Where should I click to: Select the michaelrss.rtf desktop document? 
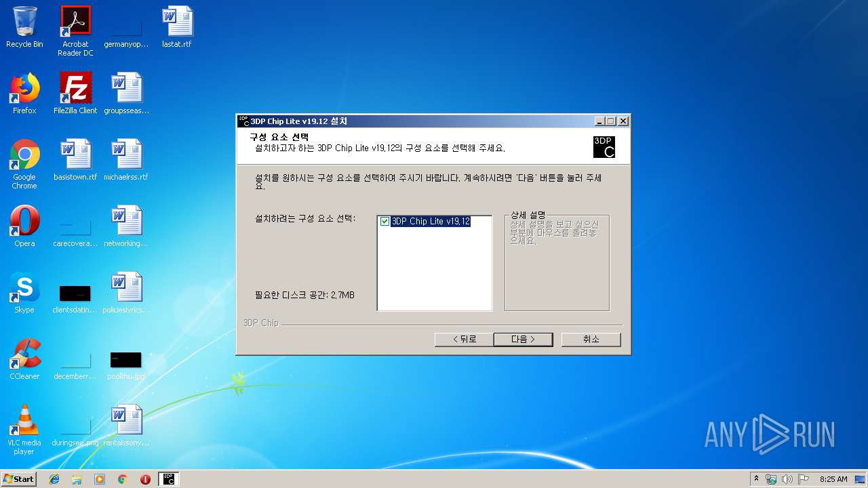pos(126,160)
